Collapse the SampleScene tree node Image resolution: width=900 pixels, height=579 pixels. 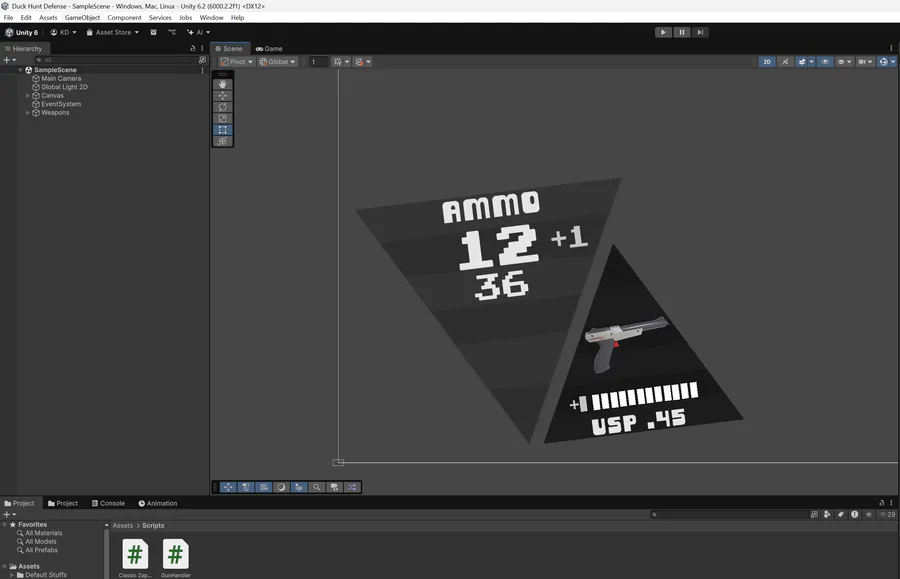click(20, 70)
